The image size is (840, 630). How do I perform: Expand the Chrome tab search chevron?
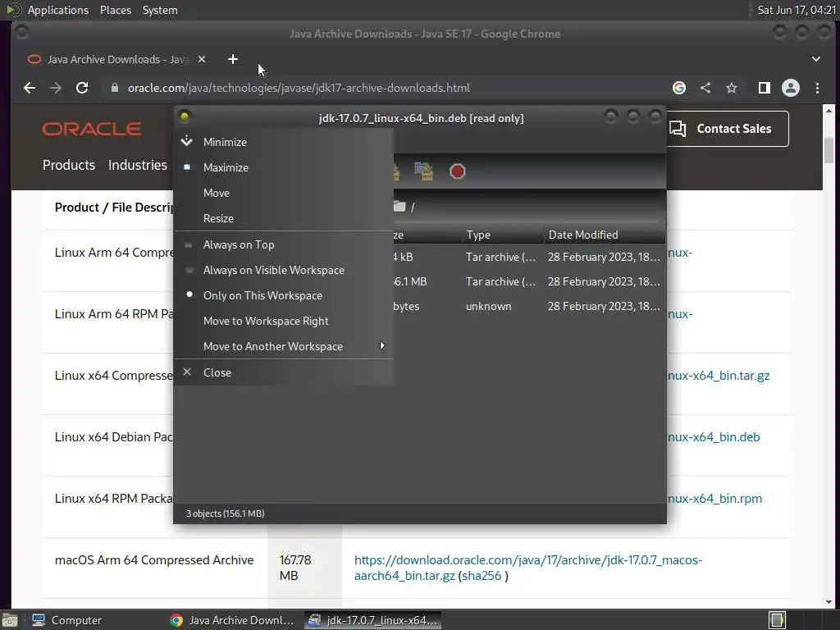coord(816,59)
